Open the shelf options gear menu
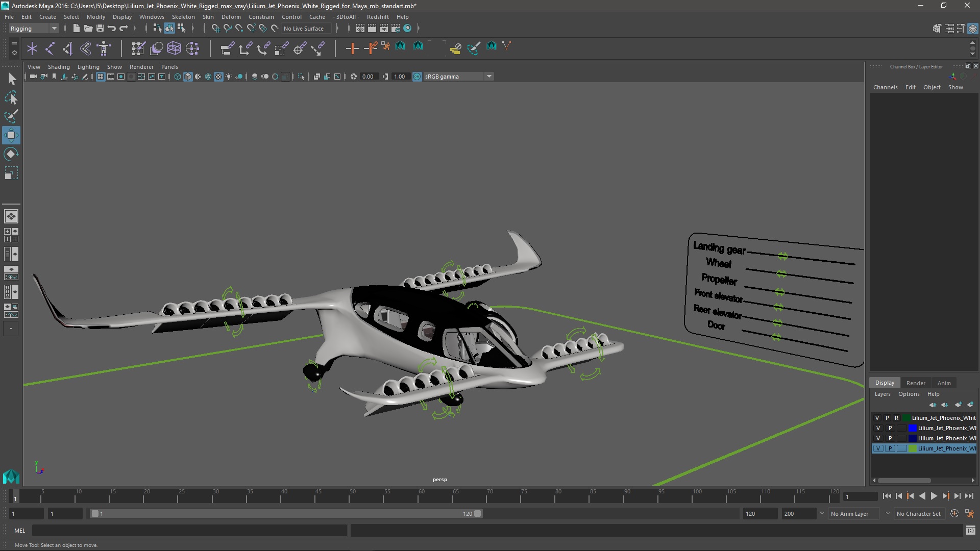Image resolution: width=980 pixels, height=551 pixels. (x=14, y=52)
